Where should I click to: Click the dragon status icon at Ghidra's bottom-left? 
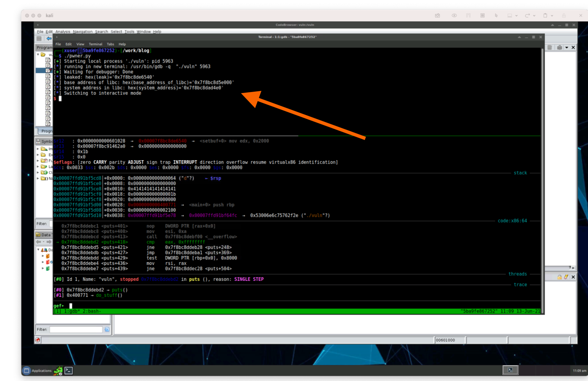(x=38, y=340)
